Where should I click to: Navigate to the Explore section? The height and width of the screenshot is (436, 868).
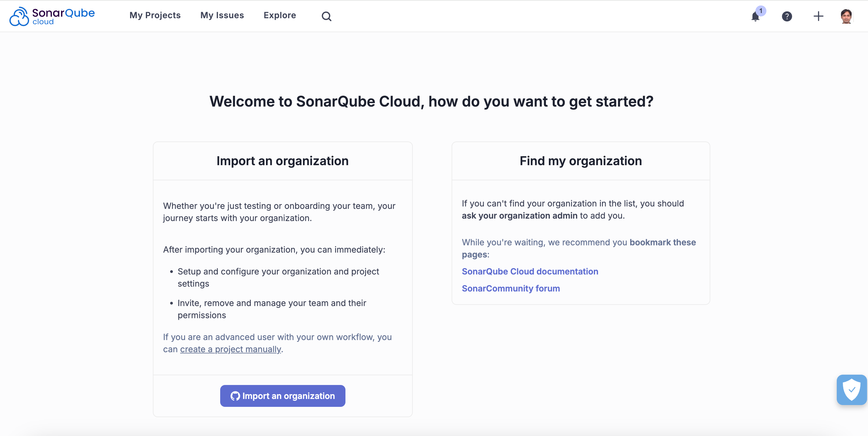click(280, 15)
